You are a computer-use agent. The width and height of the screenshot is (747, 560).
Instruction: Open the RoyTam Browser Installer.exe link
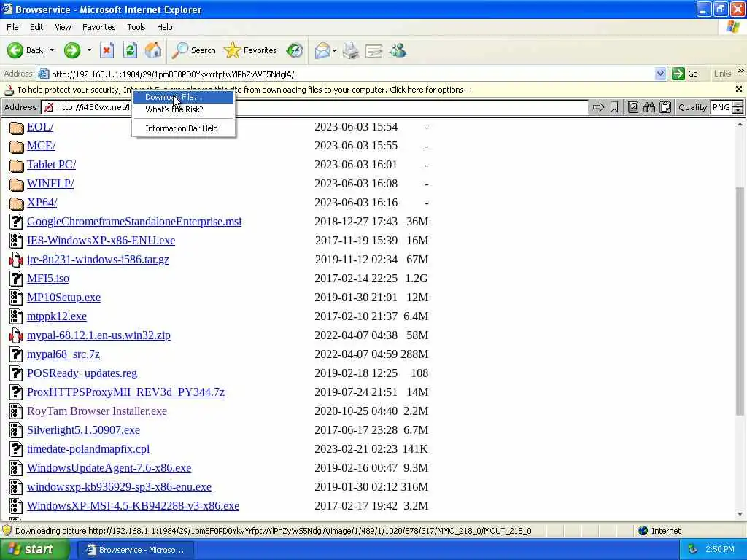(97, 411)
